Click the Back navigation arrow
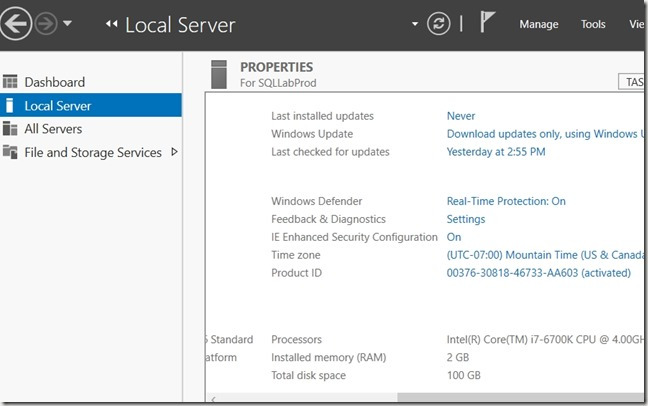648x406 pixels. pos(13,25)
